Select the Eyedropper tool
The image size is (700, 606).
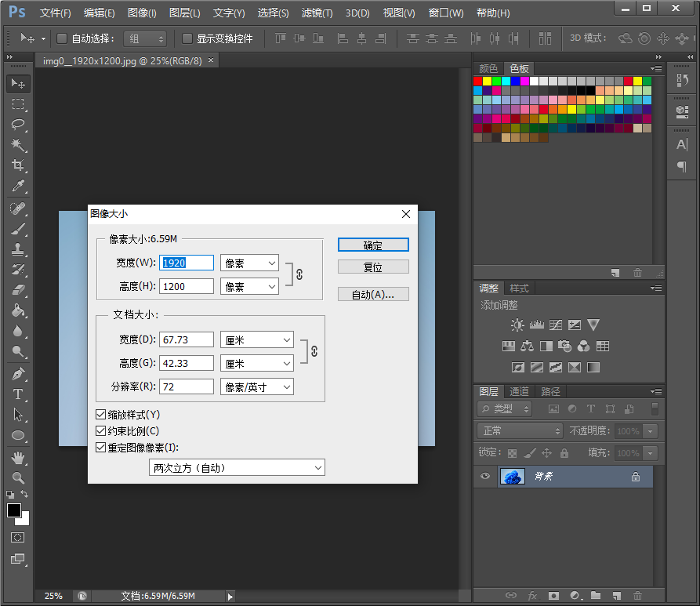[x=17, y=186]
